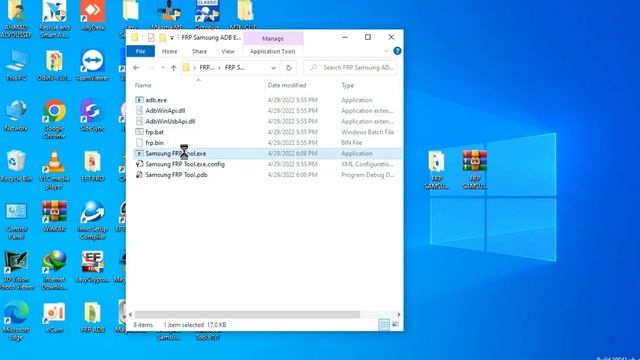
Task: Open the WinRAR desktop shortcut
Action: pos(54,217)
